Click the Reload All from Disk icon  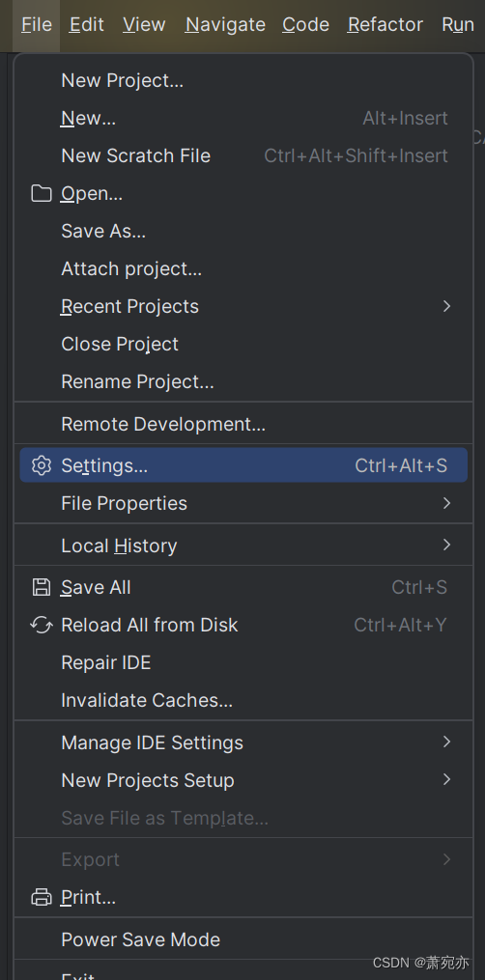pos(42,625)
